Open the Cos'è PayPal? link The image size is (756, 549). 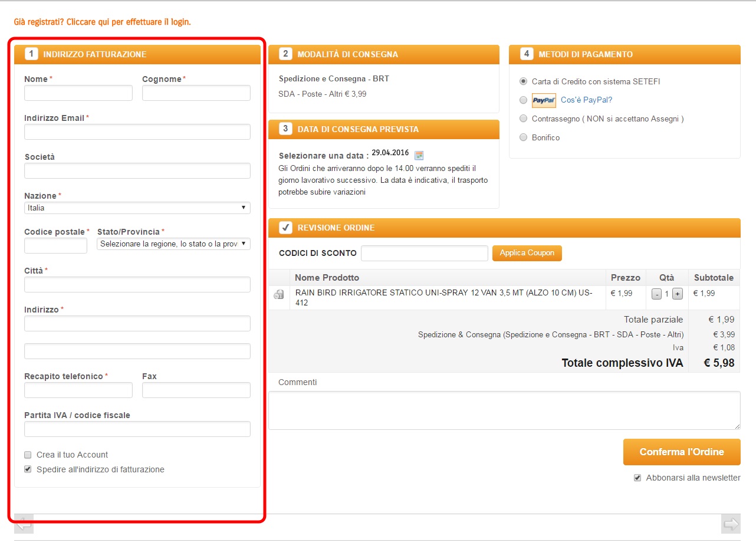(586, 100)
